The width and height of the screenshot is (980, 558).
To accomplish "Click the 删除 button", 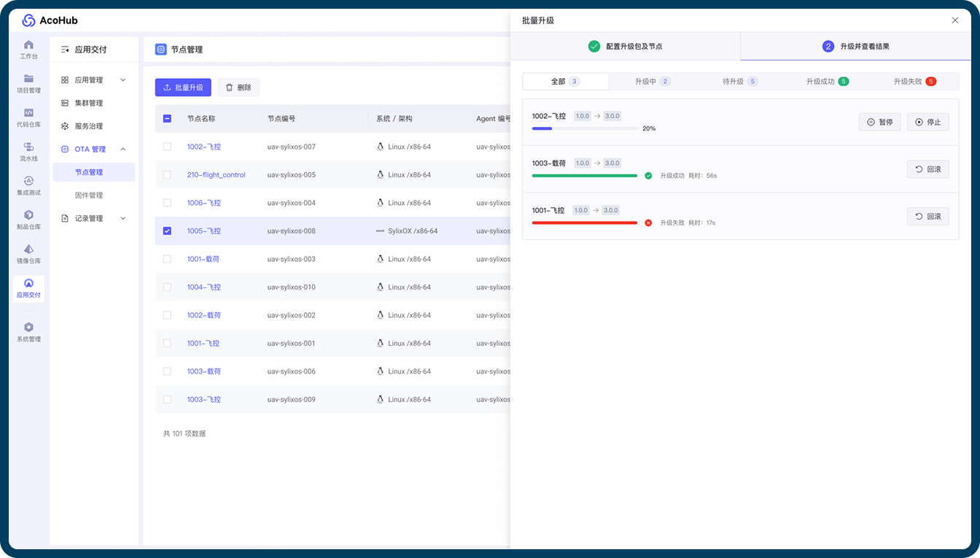I will tap(238, 88).
